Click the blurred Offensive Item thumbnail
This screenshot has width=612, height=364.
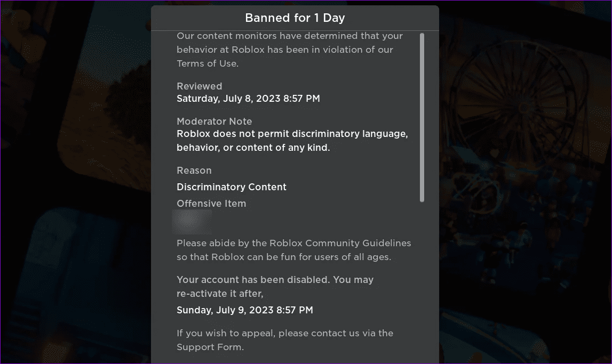point(192,221)
